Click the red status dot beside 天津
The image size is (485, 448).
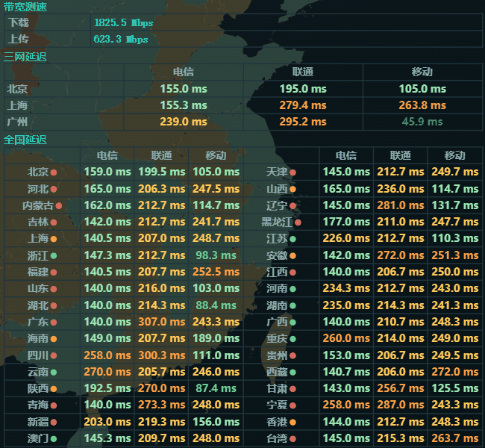(292, 172)
